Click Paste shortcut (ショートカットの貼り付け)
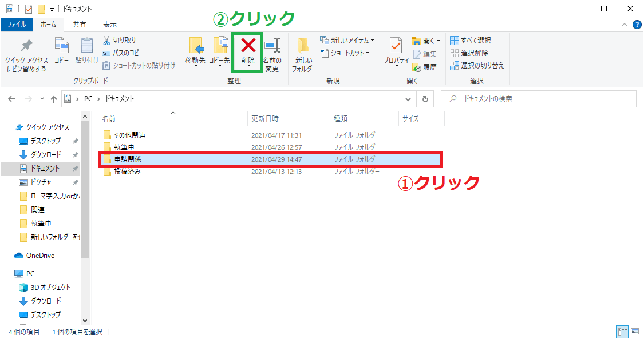Screen dimensions: 644x339 139,66
